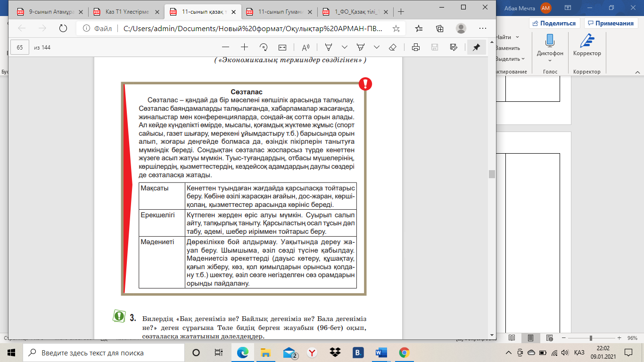Open the Windows Start menu
644x362 pixels.
click(11, 353)
